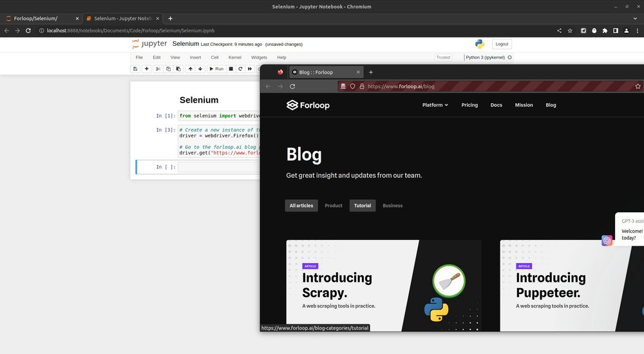
Task: Close the Blog :: Forloop Firefox tab
Action: [358, 72]
